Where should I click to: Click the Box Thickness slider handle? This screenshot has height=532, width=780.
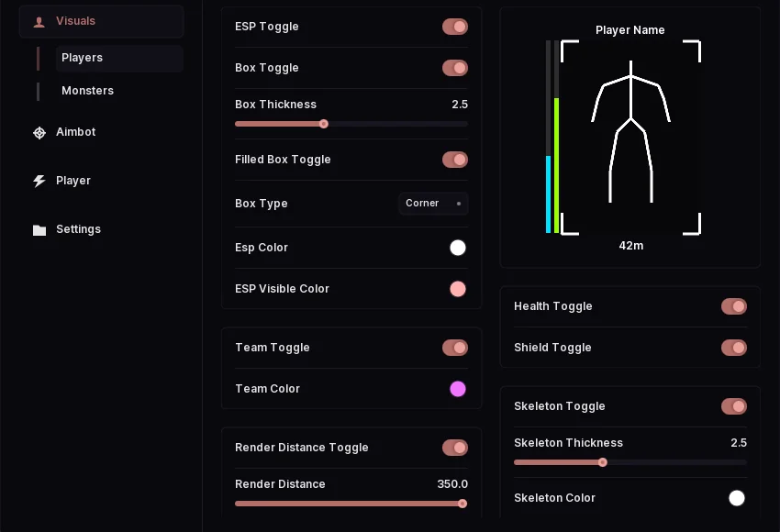[x=324, y=124]
